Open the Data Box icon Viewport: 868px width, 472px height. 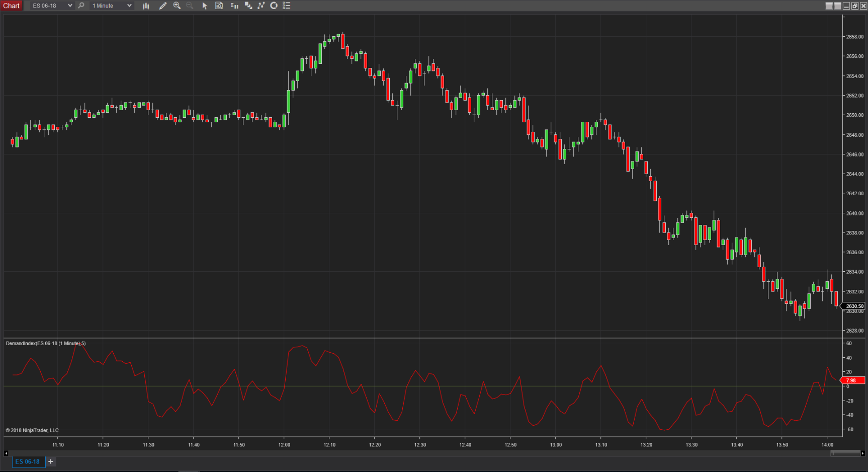point(219,6)
